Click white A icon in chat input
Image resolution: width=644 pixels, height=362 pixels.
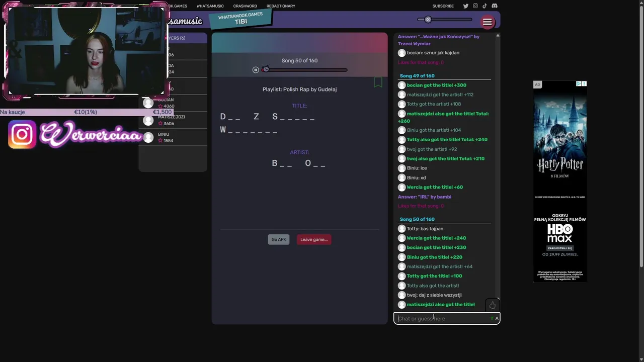point(497,318)
